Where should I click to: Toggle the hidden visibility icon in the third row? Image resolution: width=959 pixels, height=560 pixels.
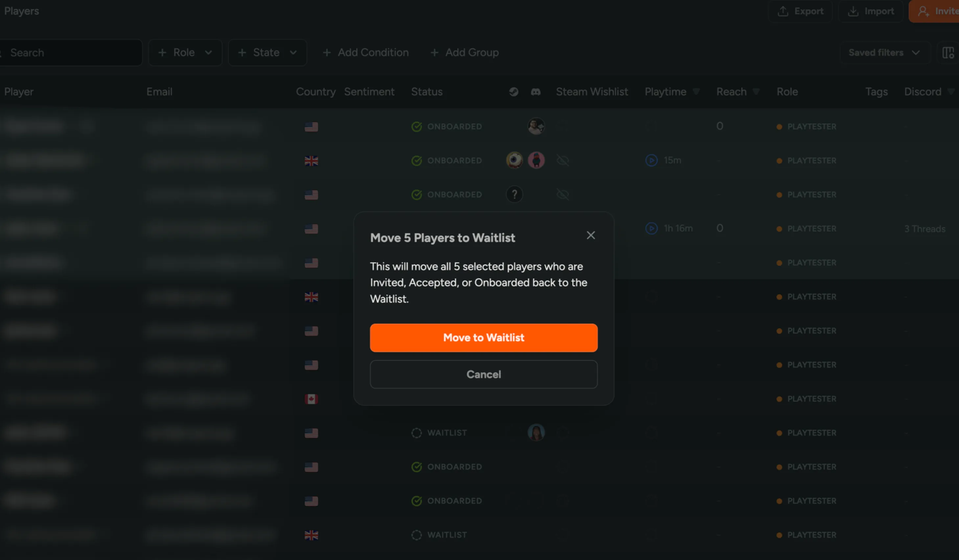[563, 195]
